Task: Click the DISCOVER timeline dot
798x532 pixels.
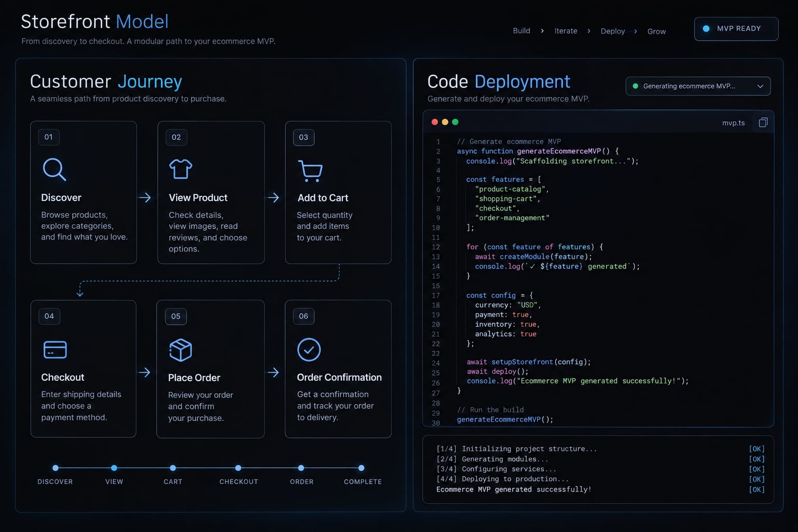Action: [56, 468]
